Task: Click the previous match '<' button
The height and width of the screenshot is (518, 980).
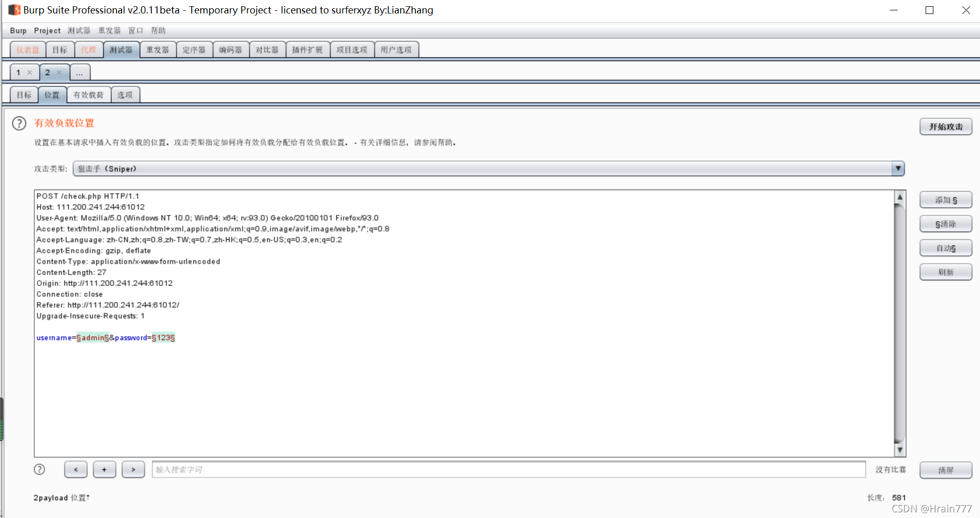Action: (x=76, y=469)
